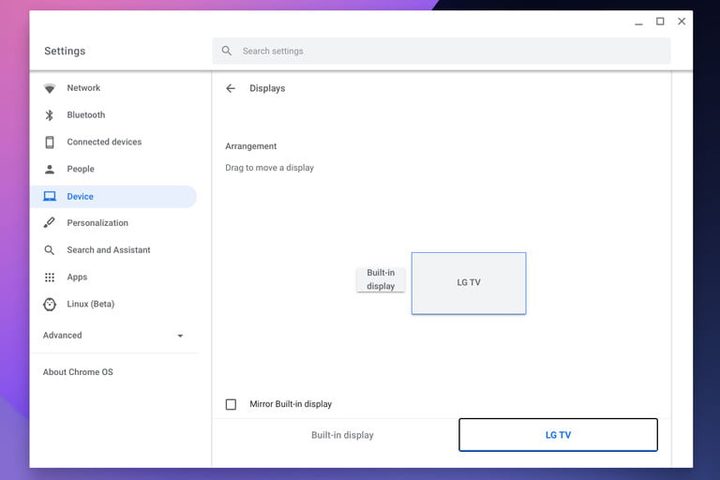Viewport: 720px width, 480px height.
Task: Select the LG TV display box in arrangement
Action: (x=469, y=283)
